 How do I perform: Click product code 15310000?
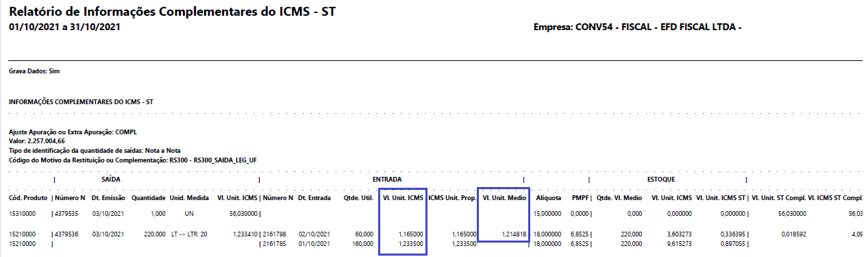click(23, 214)
